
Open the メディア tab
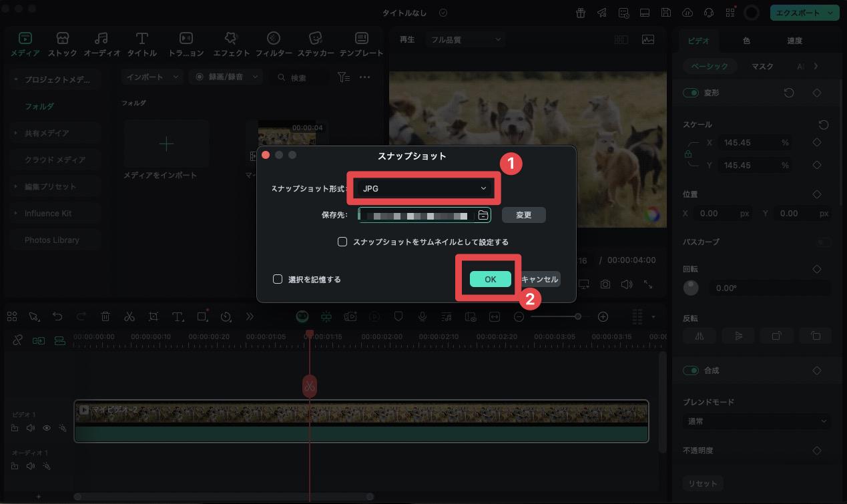click(25, 44)
